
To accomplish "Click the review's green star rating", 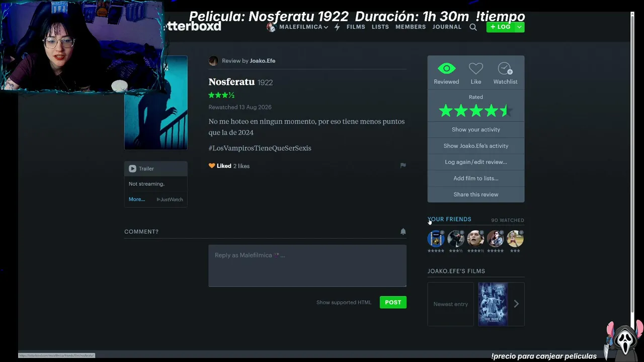I will pyautogui.click(x=221, y=95).
